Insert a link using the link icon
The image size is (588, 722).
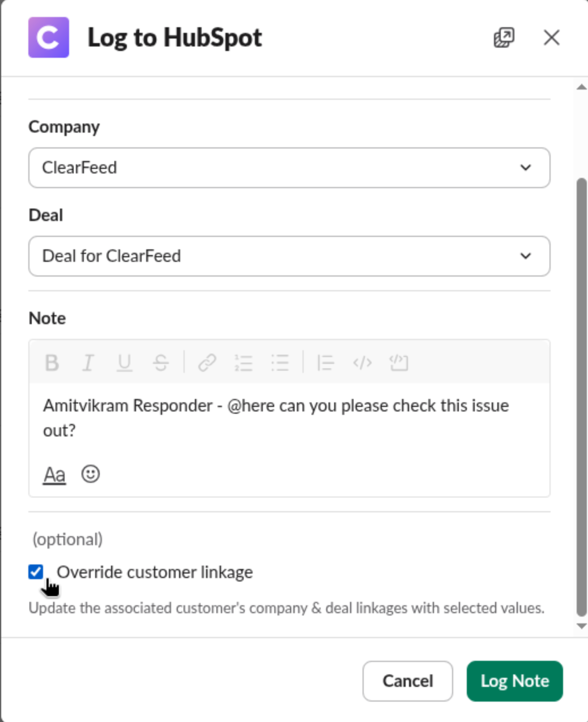207,363
